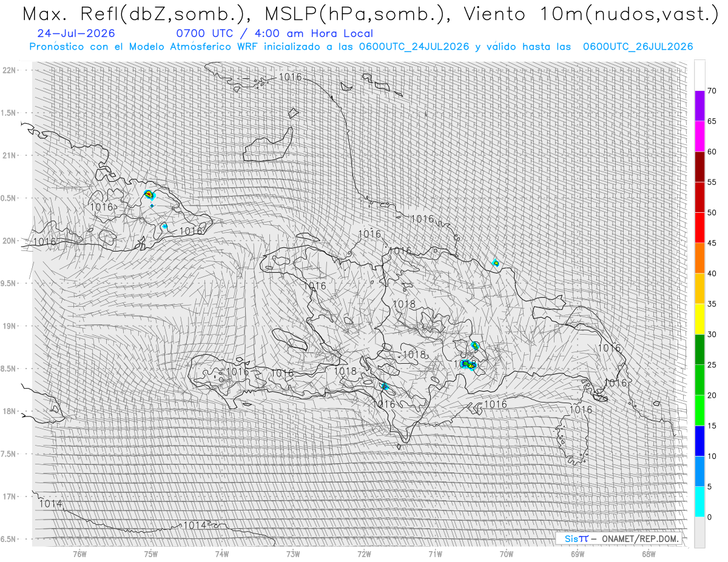Click the light blue 5-10 dBZ segment
The width and height of the screenshot is (728, 562).
(x=699, y=472)
